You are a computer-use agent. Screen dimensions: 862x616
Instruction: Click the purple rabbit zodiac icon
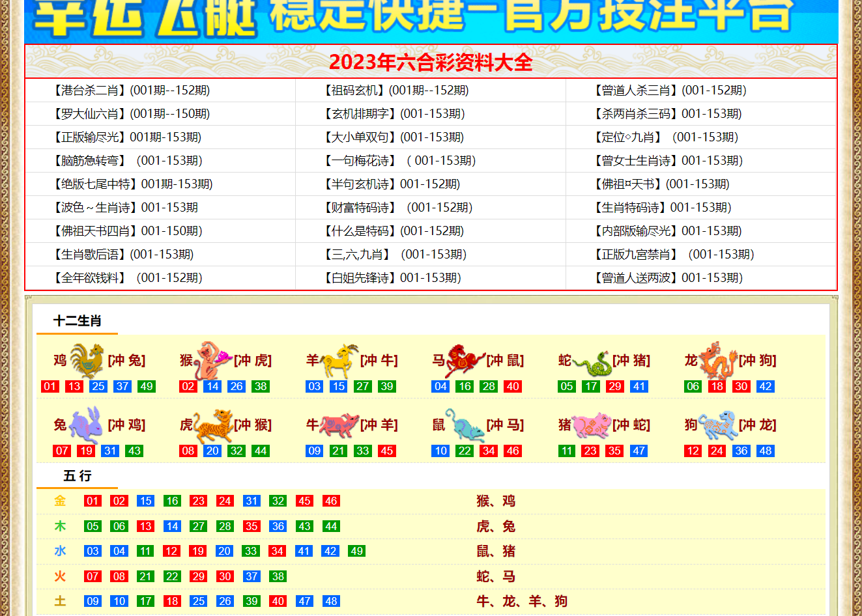coord(87,425)
